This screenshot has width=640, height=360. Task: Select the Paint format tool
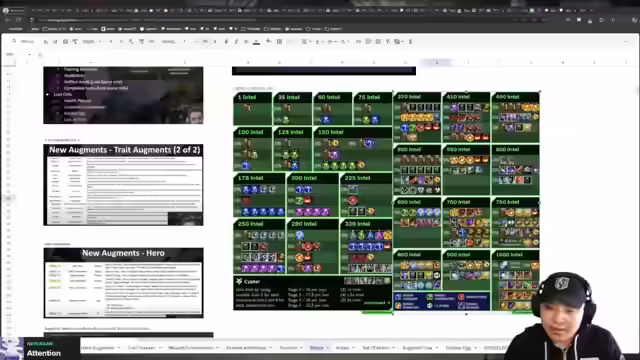click(x=75, y=42)
